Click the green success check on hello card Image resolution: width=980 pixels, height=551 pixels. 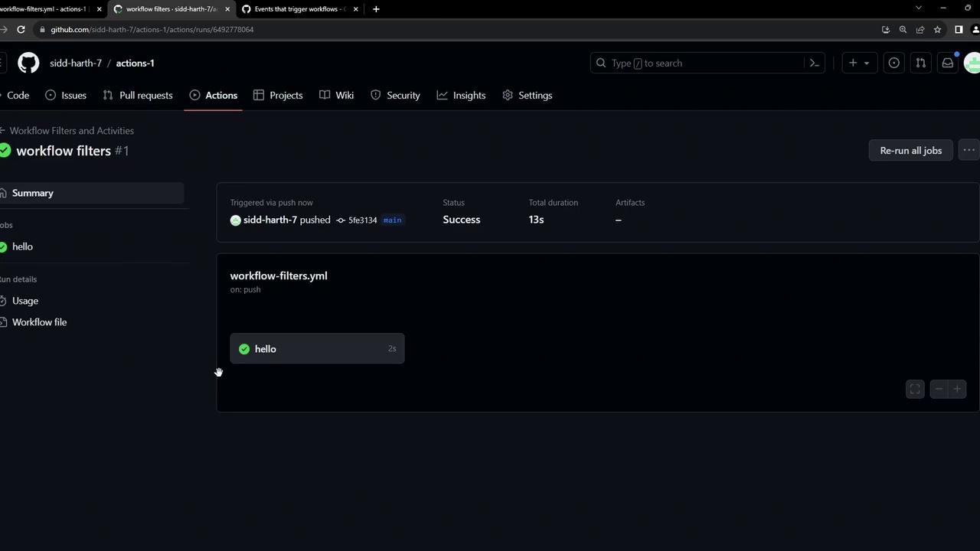click(x=244, y=349)
